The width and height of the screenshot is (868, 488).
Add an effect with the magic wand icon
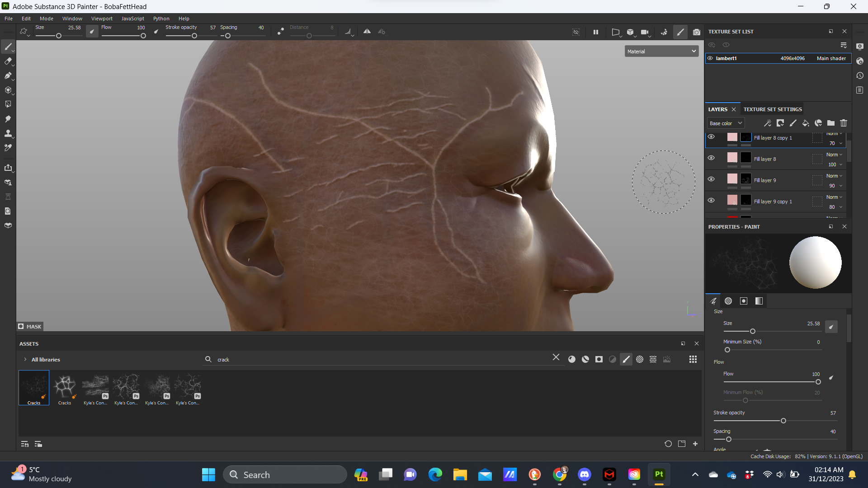point(768,123)
